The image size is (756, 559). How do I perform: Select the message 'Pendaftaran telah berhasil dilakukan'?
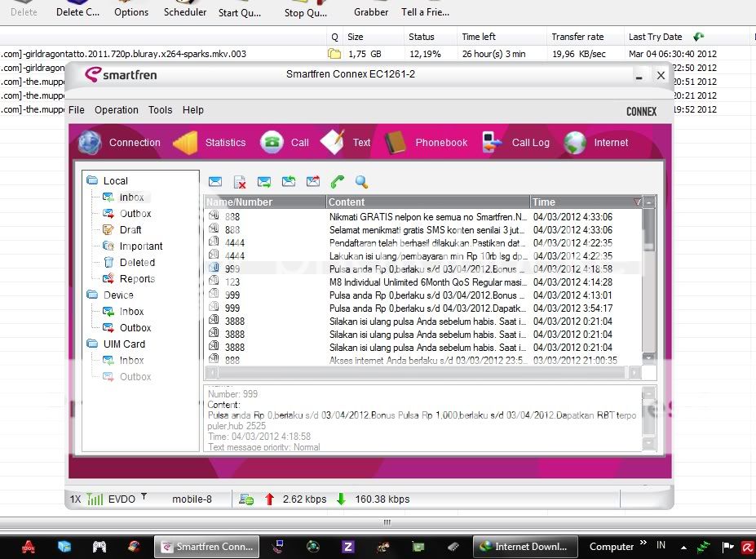click(x=423, y=243)
